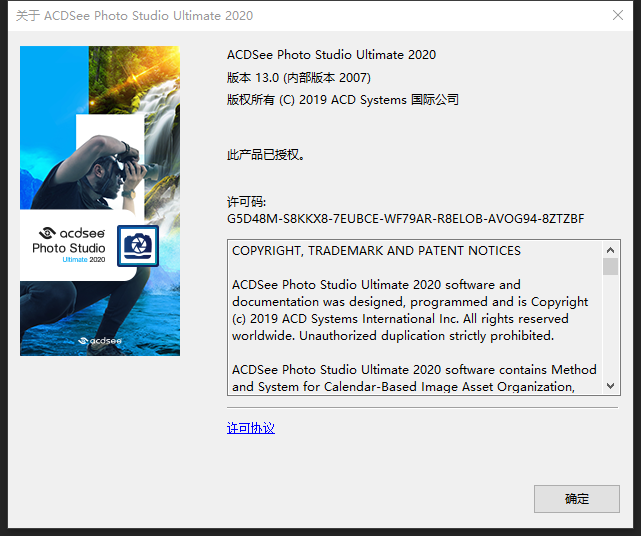This screenshot has height=536, width=641.
Task: Click the 确定 button
Action: 576,498
